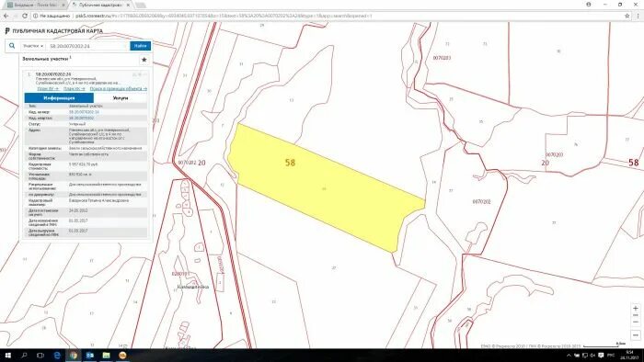Viewport: 644px width, 362px height.
Task: Click the browser address bar URL
Action: [x=224, y=16]
